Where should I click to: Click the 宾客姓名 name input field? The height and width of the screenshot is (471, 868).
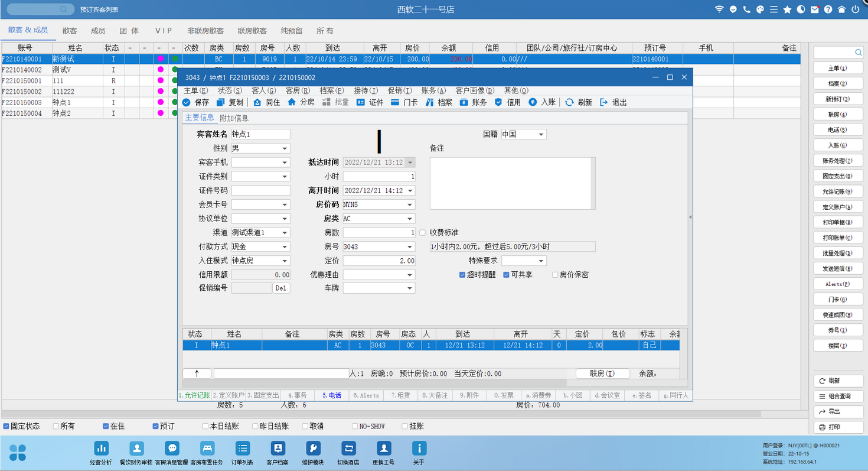(x=260, y=134)
